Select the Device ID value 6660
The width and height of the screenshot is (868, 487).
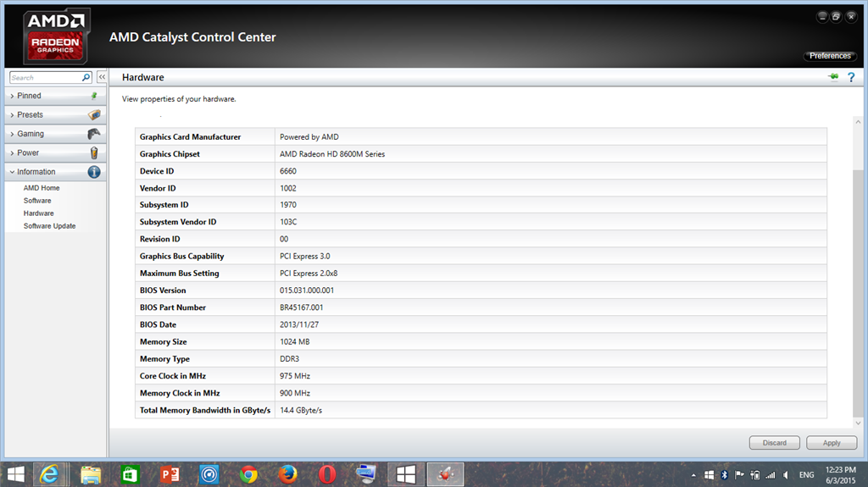(x=288, y=171)
